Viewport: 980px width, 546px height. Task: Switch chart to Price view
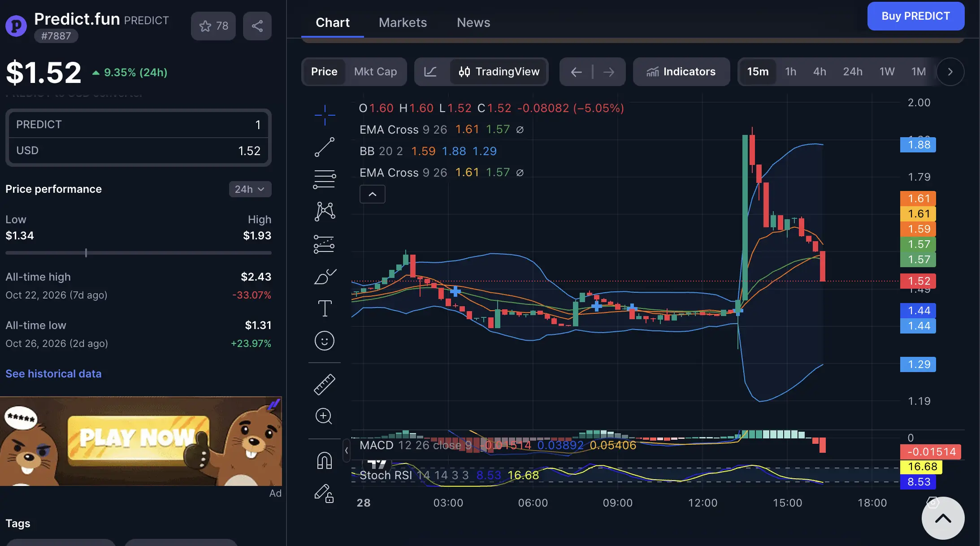point(324,72)
